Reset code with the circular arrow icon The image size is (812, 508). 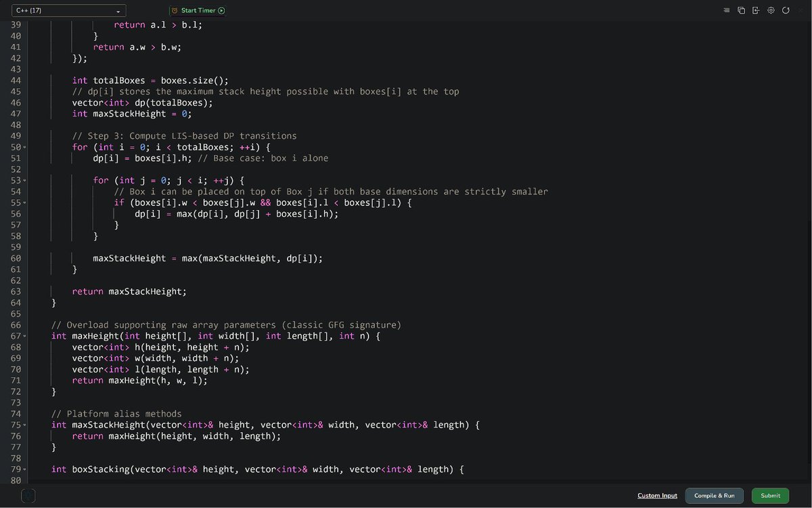tap(786, 11)
